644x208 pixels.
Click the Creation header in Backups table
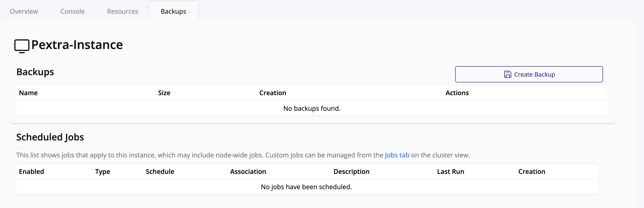point(272,93)
